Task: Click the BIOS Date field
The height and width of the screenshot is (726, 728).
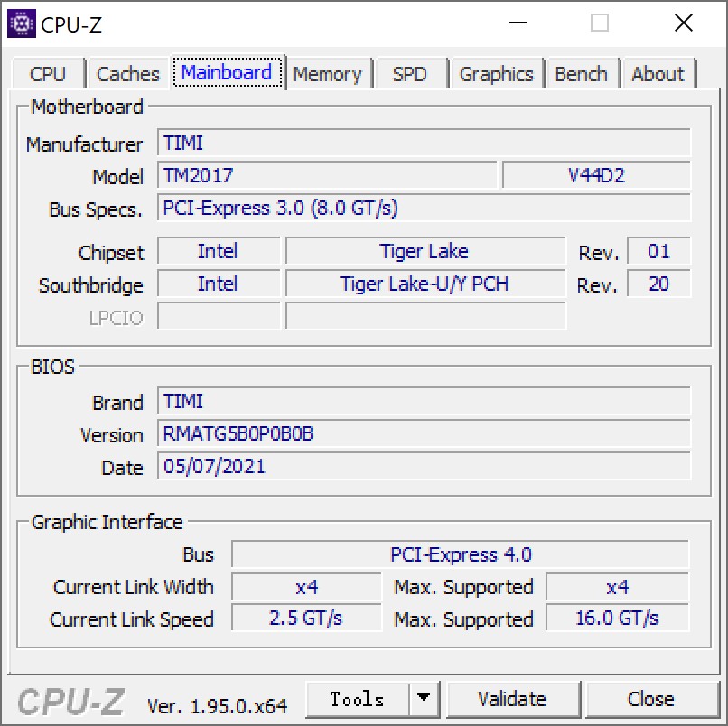Action: (424, 466)
